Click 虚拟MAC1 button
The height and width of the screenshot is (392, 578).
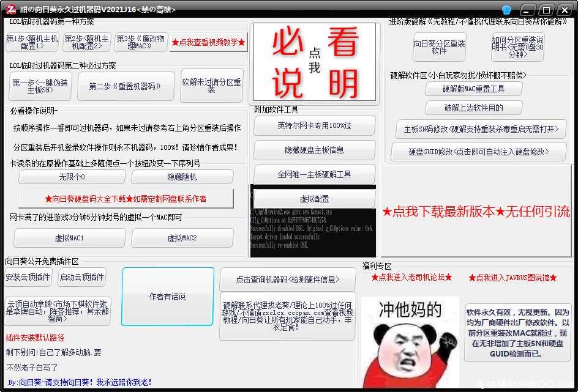pos(69,238)
